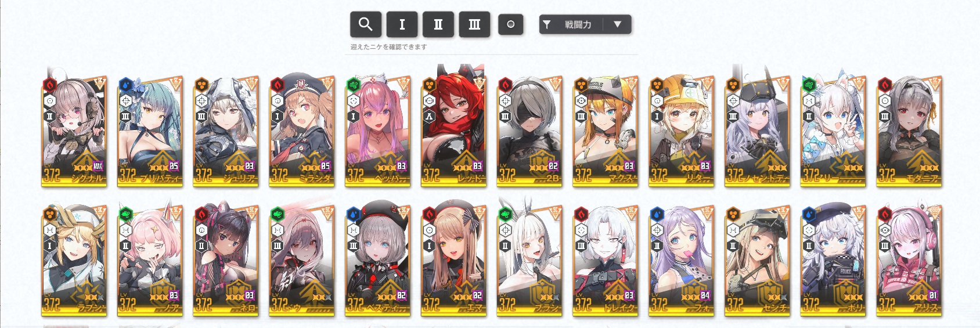Select the red-haired レッド character card
Viewport: 980px width, 328px height.
(453, 131)
